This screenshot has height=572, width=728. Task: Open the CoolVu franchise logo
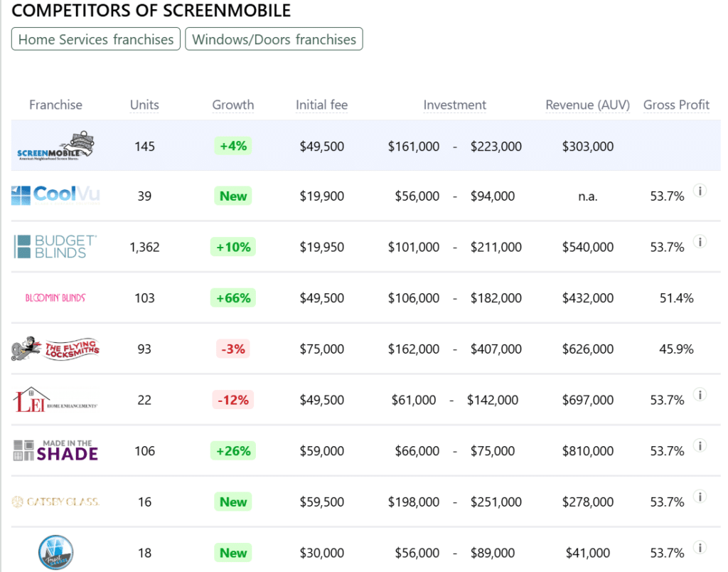pyautogui.click(x=55, y=196)
